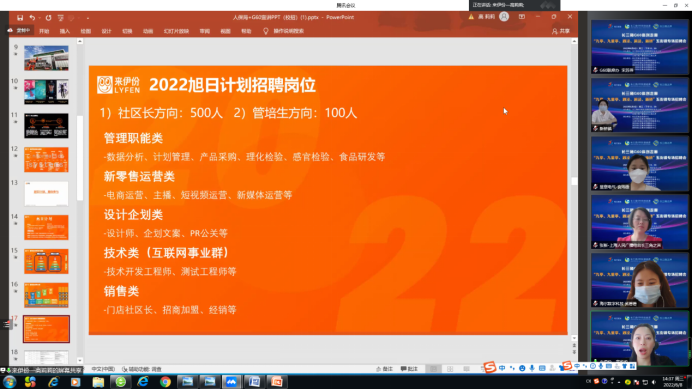Viewport: 693px width, 390px height.
Task: Select slide 9 thumbnail
Action: 46,58
